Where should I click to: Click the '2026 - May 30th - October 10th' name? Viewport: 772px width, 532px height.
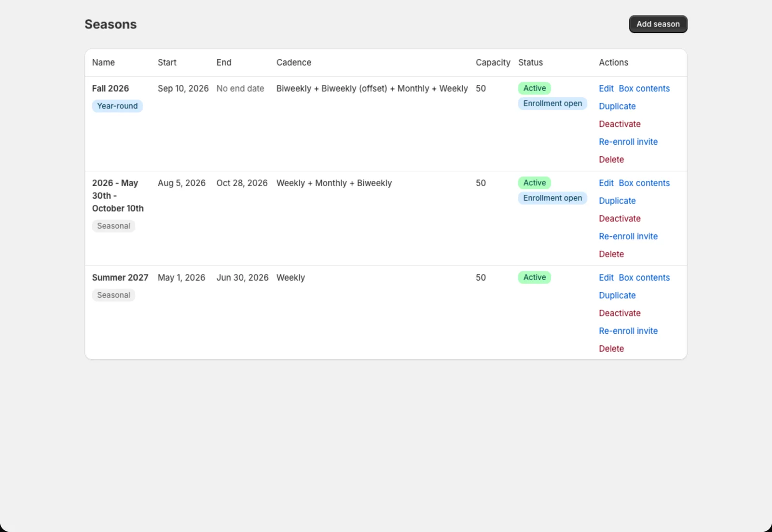[x=118, y=195]
